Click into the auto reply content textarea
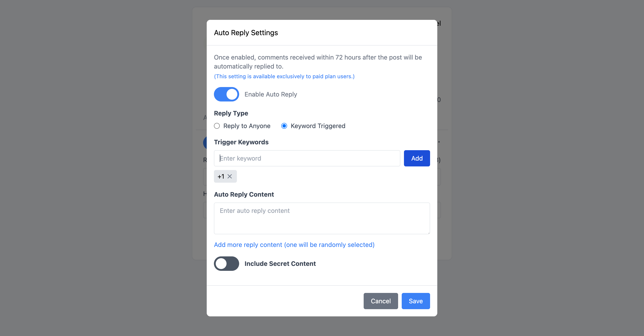This screenshot has width=644, height=336. point(322,218)
